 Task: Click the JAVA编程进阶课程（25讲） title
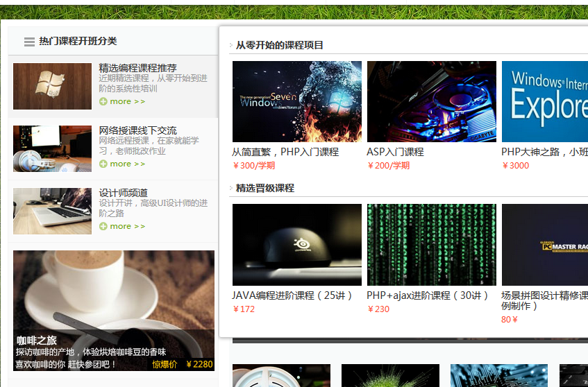292,295
